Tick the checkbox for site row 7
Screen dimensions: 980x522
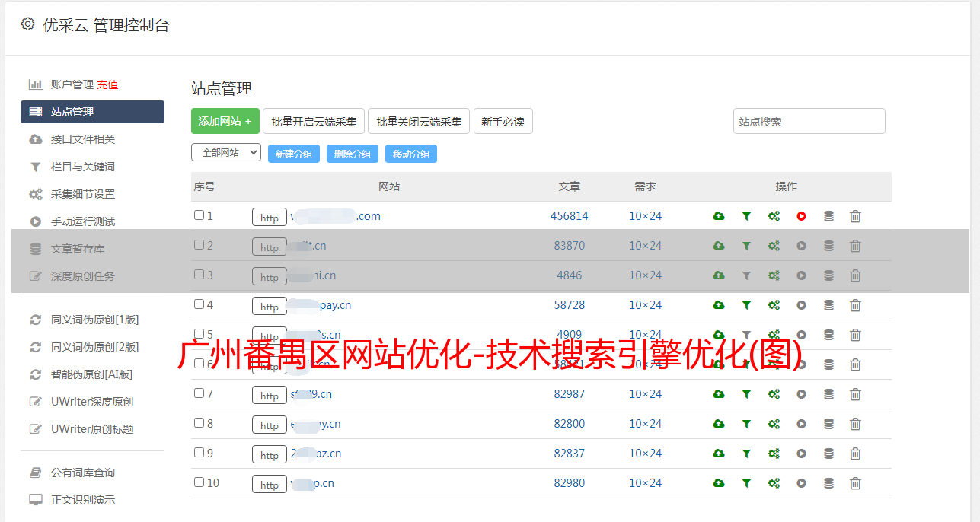(x=199, y=393)
